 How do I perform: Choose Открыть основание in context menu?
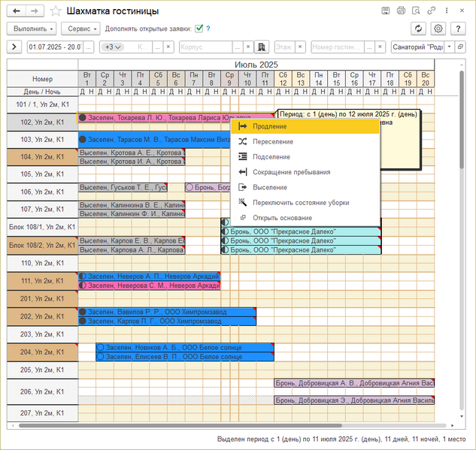pyautogui.click(x=305, y=218)
